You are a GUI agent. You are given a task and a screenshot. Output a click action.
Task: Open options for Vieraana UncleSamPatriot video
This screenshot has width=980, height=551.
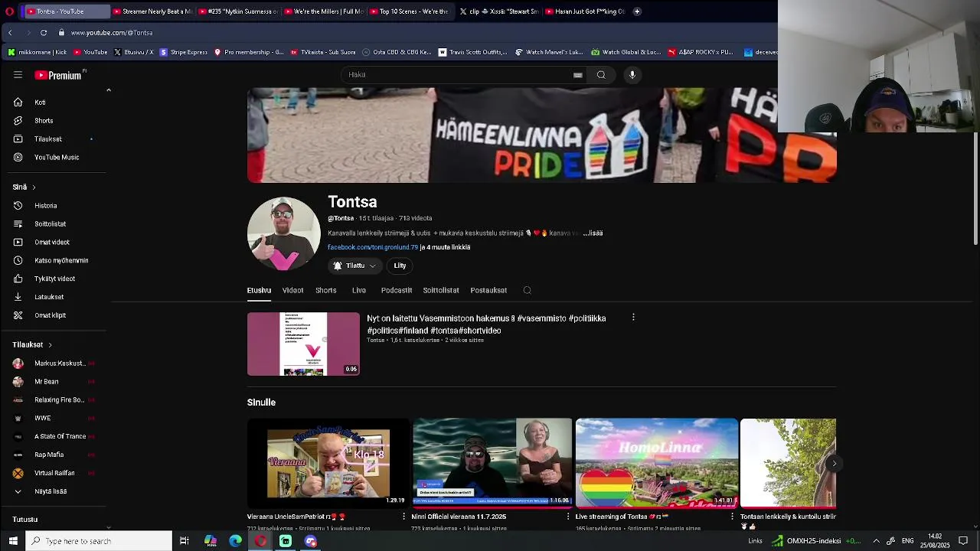[x=404, y=517]
